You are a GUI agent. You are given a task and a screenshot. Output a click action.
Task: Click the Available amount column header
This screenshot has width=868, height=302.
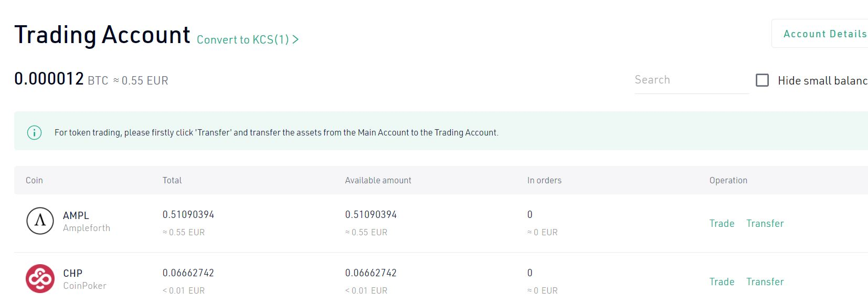[378, 180]
